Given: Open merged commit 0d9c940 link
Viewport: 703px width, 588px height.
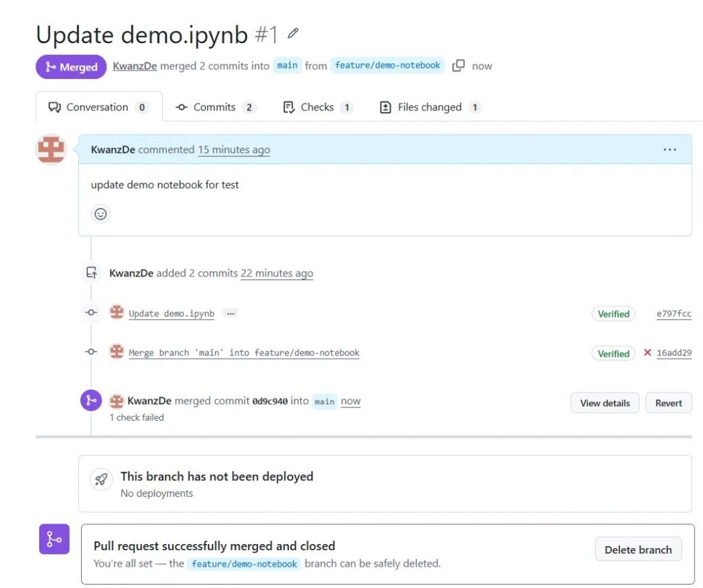Looking at the screenshot, I should click(x=270, y=401).
